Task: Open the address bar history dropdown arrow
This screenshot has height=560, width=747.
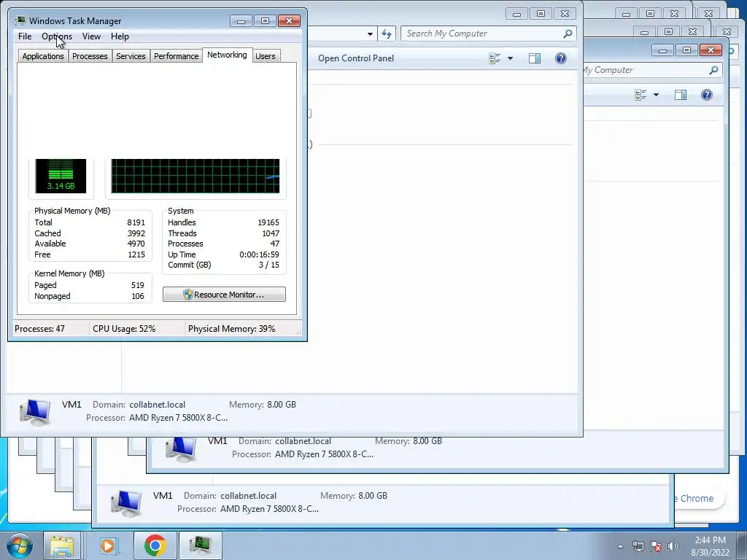Action: (370, 34)
